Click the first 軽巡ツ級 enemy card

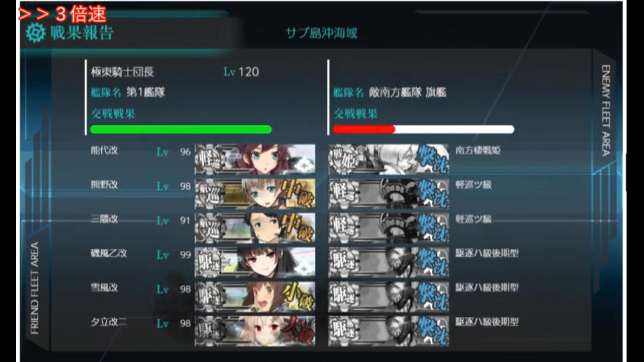pos(388,193)
